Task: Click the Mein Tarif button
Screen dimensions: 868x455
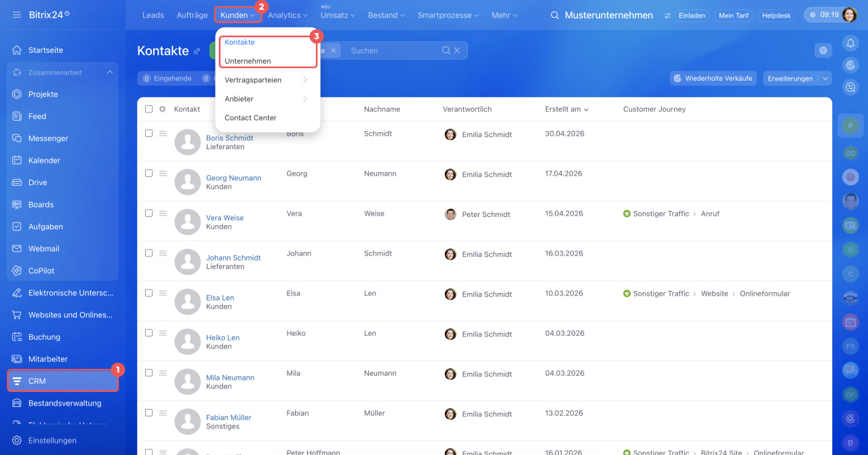Action: pyautogui.click(x=734, y=15)
